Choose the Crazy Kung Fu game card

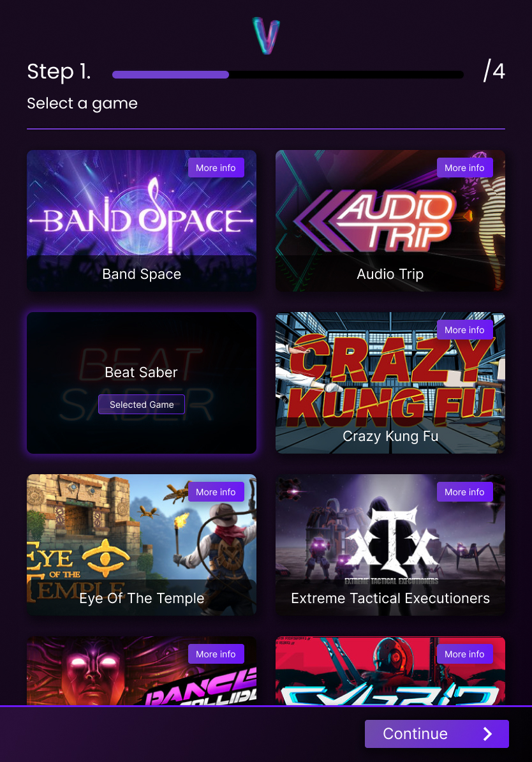(390, 383)
